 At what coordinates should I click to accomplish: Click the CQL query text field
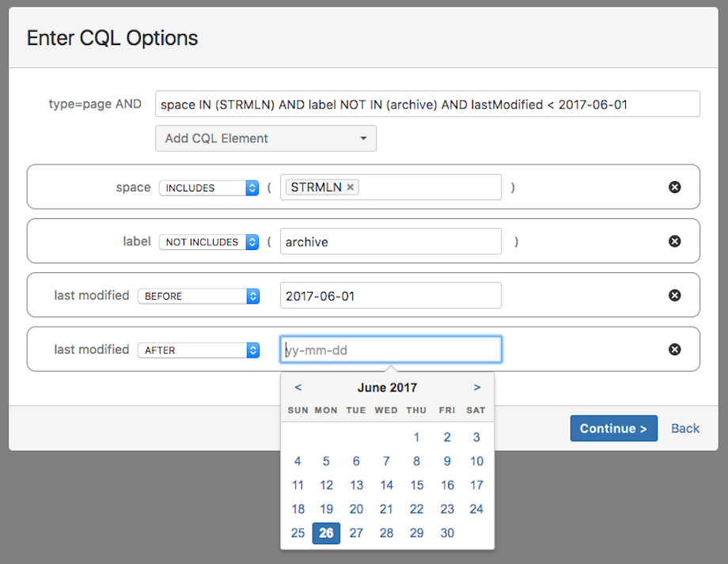pos(427,104)
